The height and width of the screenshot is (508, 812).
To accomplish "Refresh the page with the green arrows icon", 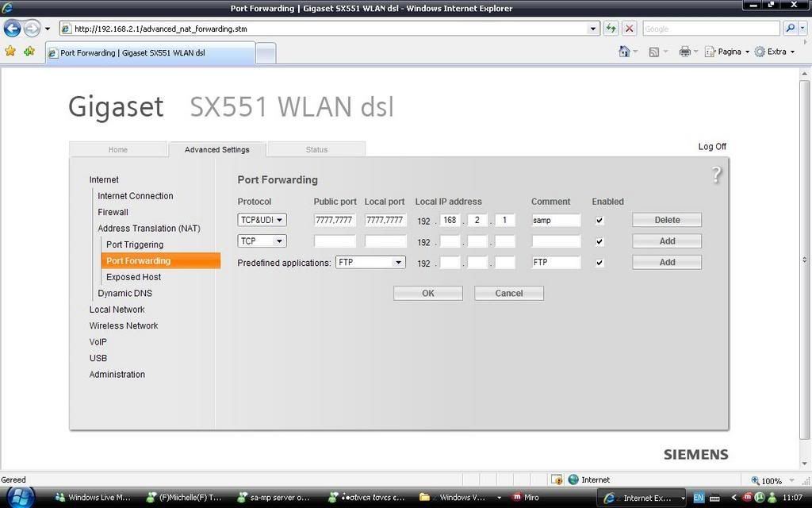I will 611,29.
